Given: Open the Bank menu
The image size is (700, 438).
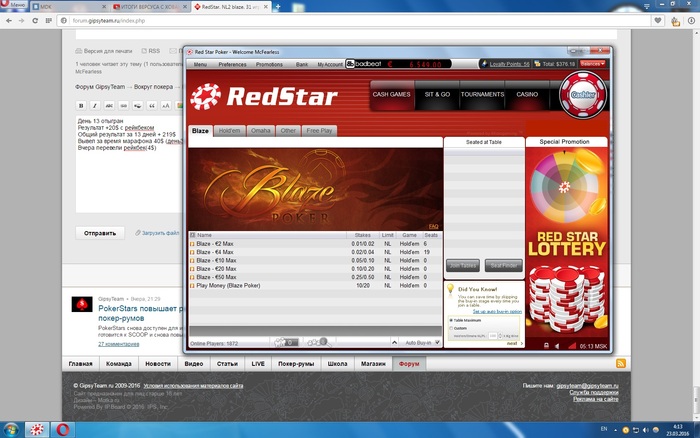Looking at the screenshot, I should 302,64.
